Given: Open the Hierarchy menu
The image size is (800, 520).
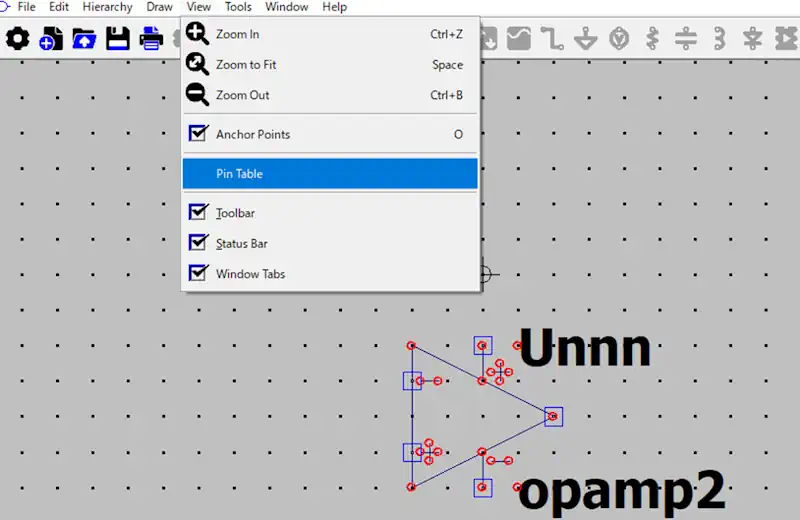Looking at the screenshot, I should coord(107,7).
